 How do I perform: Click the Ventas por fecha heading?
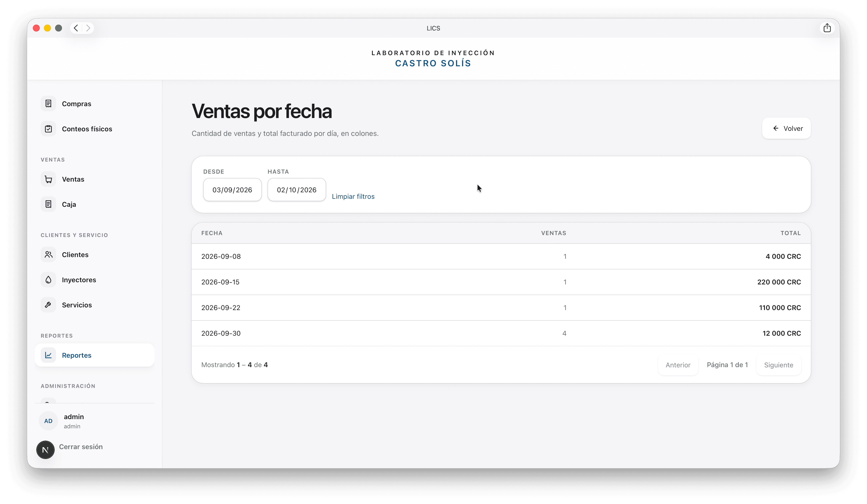(262, 111)
